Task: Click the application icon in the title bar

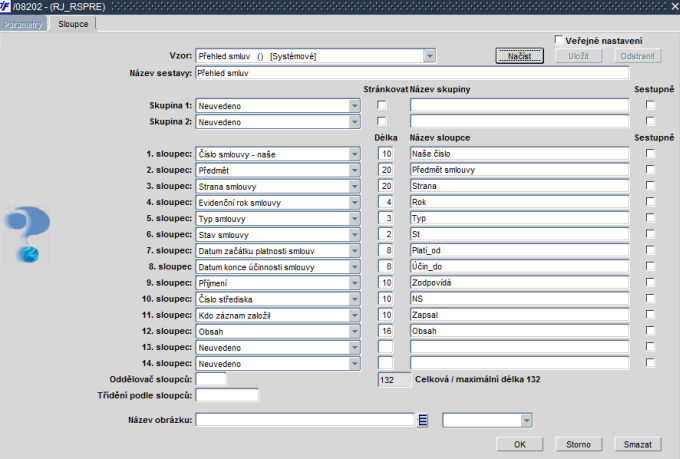Action: tap(5, 6)
